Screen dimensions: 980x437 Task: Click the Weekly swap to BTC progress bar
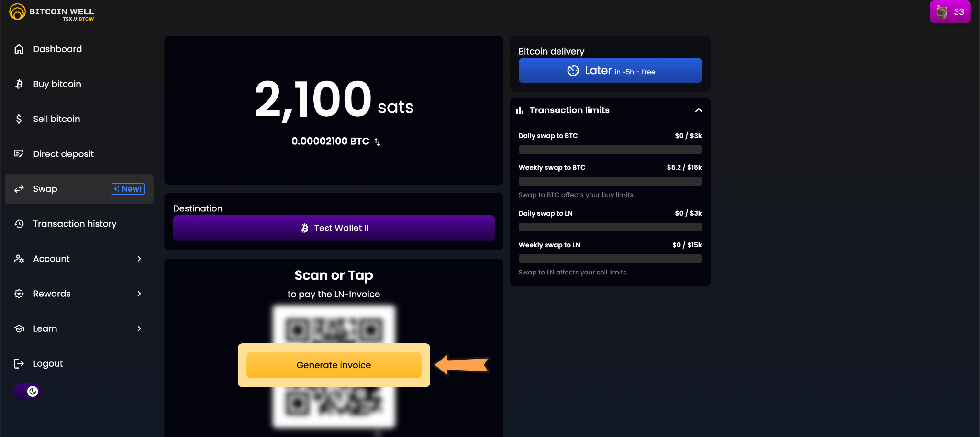coord(610,182)
